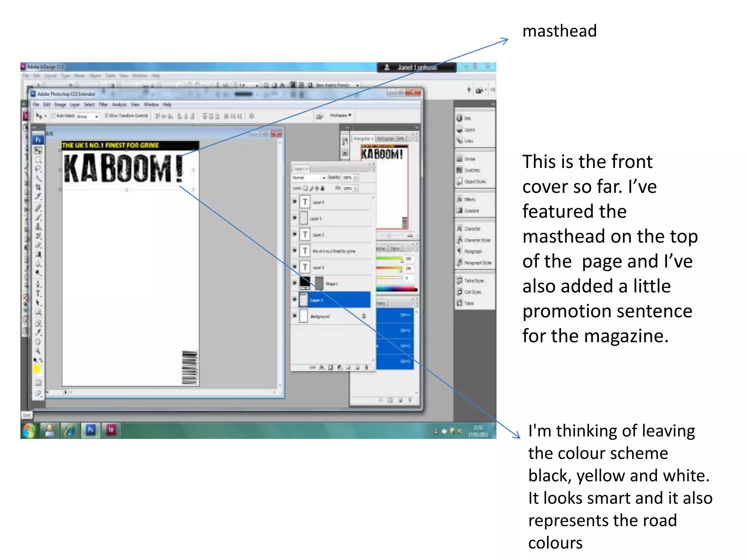The width and height of the screenshot is (747, 560).
Task: Open Links panel in InDesign dock
Action: 465,141
